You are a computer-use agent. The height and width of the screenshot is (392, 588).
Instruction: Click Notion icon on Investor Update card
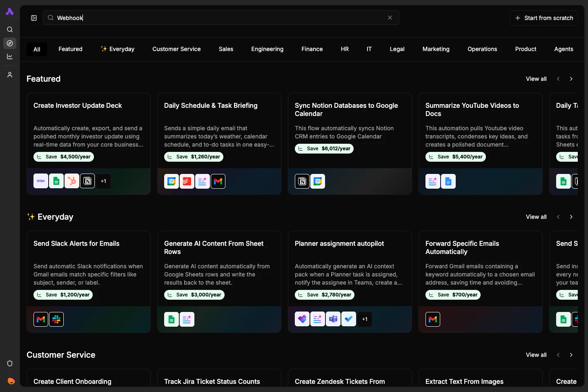87,181
